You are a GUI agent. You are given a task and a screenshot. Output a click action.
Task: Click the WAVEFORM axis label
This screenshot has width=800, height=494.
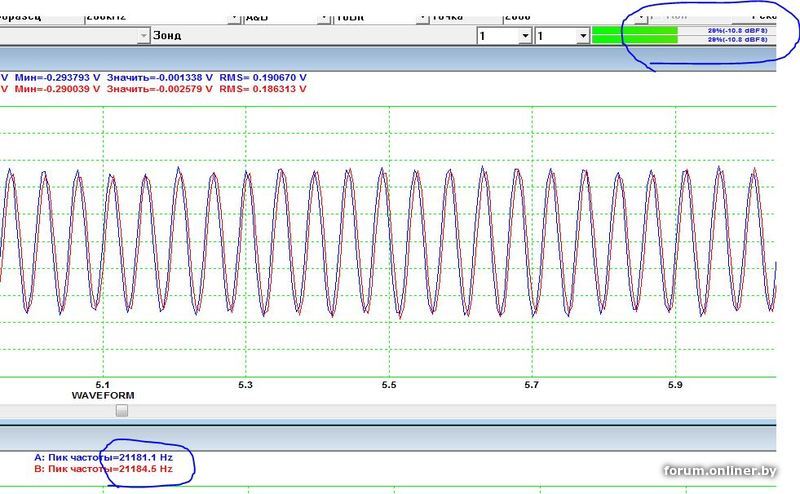pos(103,396)
